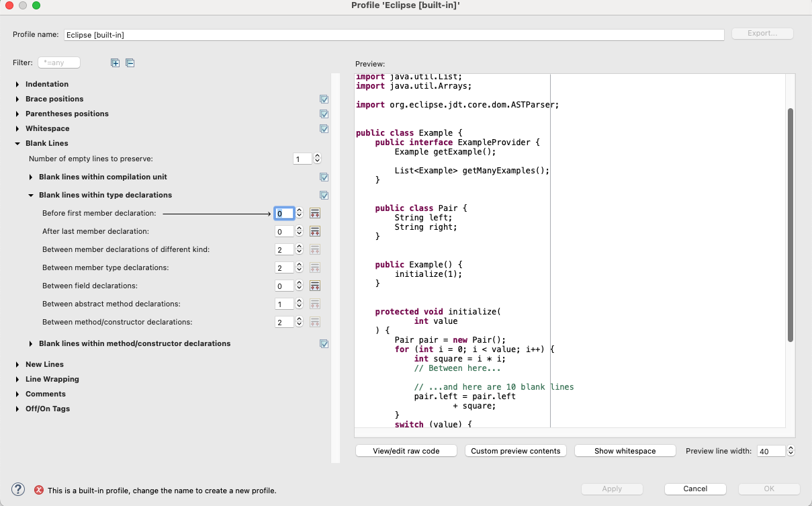Viewport: 812px width, 506px height.
Task: Click the Cancel button
Action: 695,489
